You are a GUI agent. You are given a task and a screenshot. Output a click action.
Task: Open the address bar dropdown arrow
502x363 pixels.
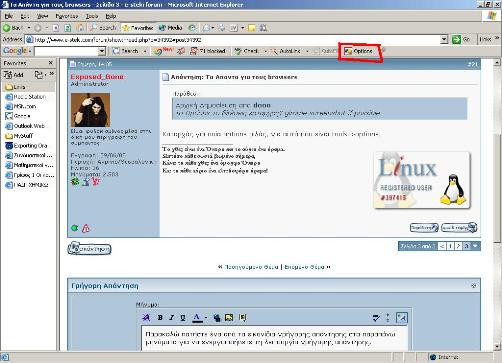[x=444, y=39]
